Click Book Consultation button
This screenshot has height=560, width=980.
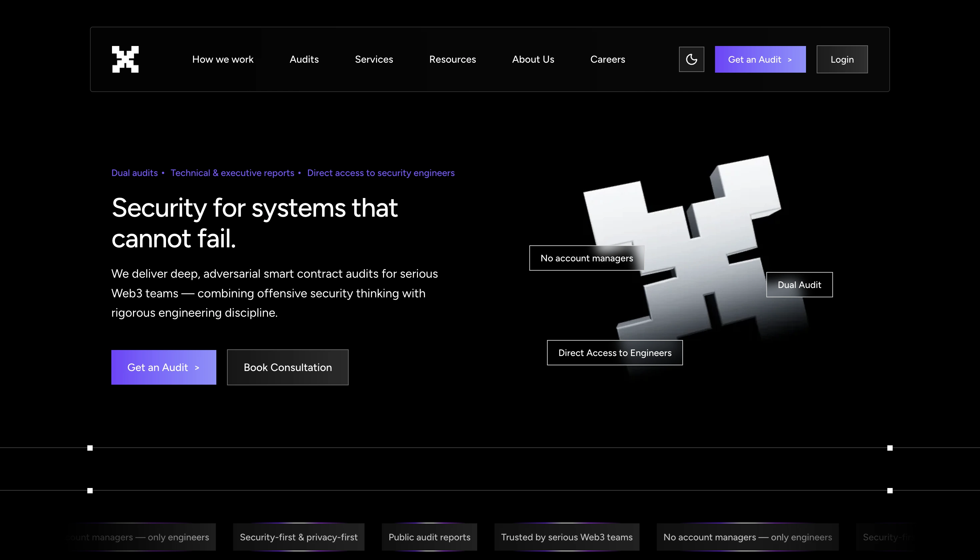click(287, 367)
